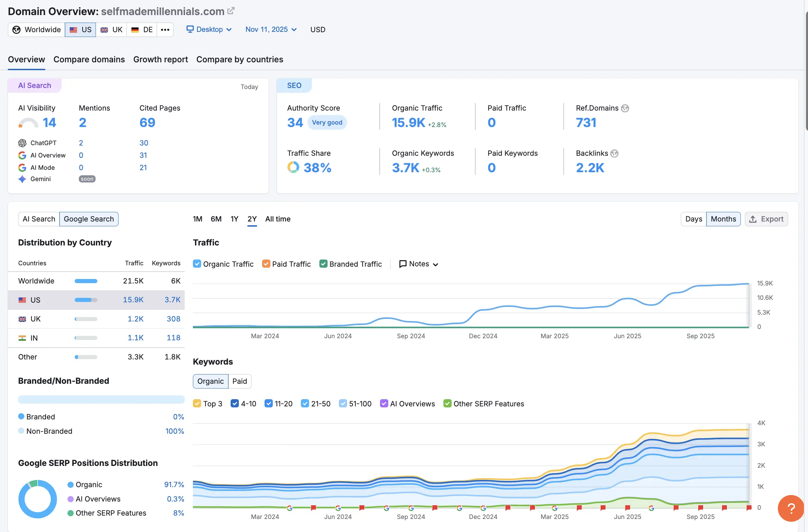Open the three-dots more countries button
Image resolution: width=808 pixels, height=532 pixels.
click(165, 30)
